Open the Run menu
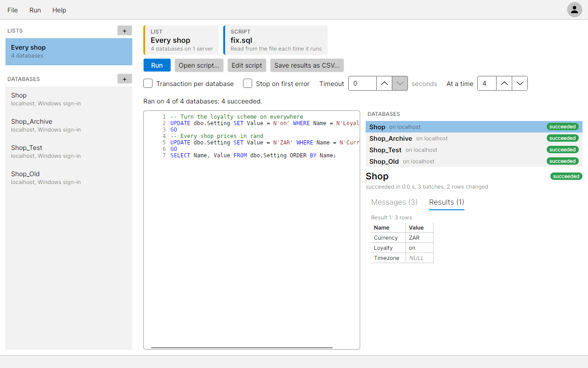The height and width of the screenshot is (368, 588). point(35,10)
